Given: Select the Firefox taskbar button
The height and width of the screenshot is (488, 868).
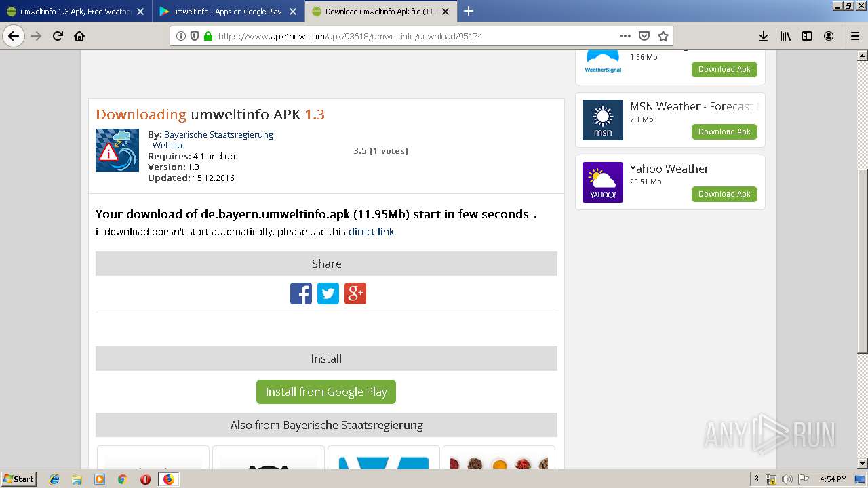Looking at the screenshot, I should pos(168,479).
